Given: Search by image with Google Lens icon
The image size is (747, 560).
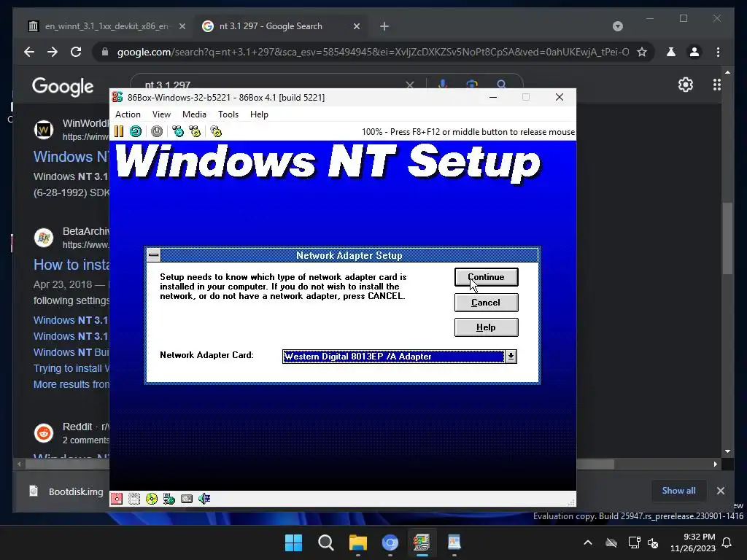Looking at the screenshot, I should click(x=472, y=85).
